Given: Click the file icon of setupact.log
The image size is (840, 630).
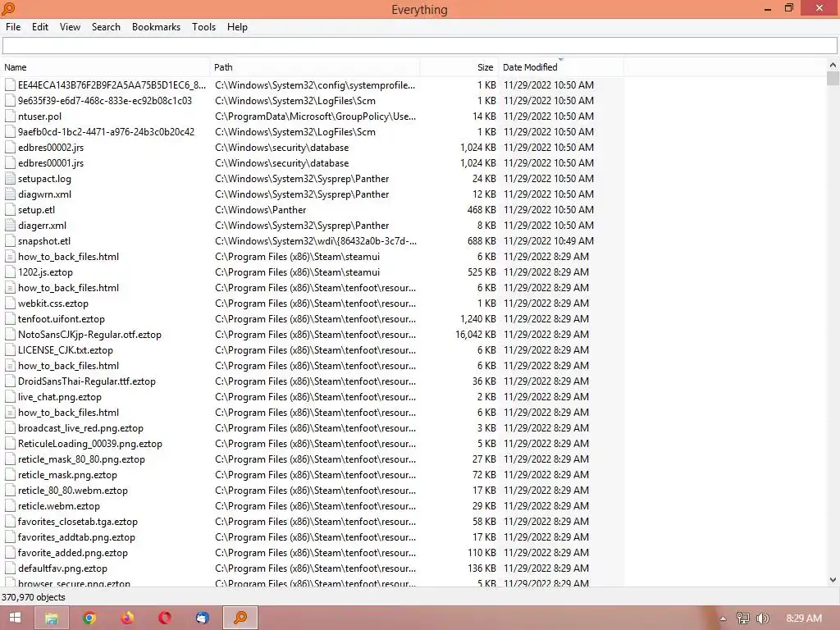Looking at the screenshot, I should point(10,178).
